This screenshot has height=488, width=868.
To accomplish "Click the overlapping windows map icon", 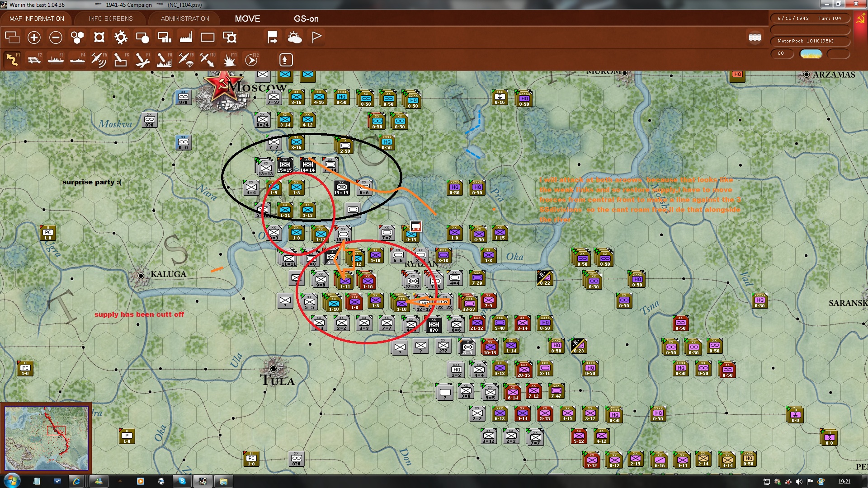I will click(12, 37).
